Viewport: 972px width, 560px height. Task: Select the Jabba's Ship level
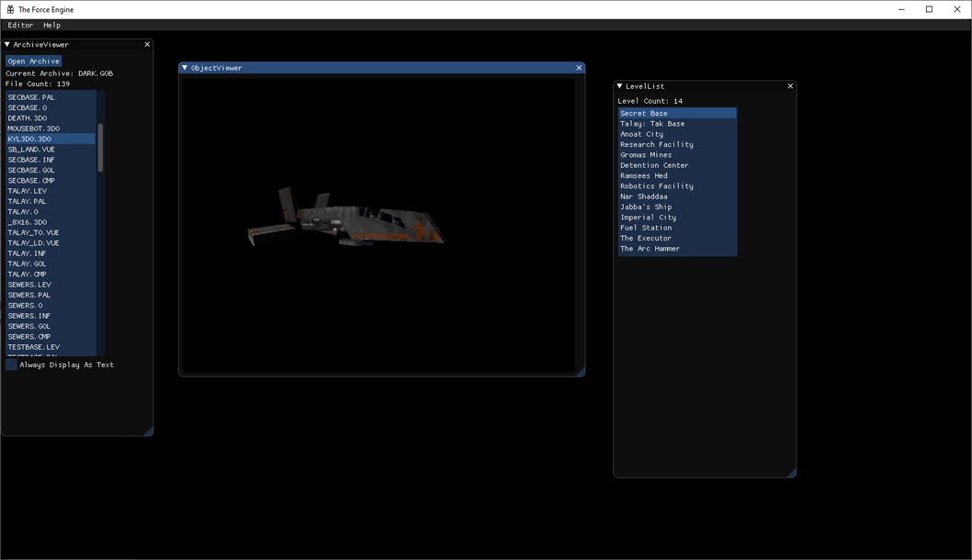click(677, 207)
